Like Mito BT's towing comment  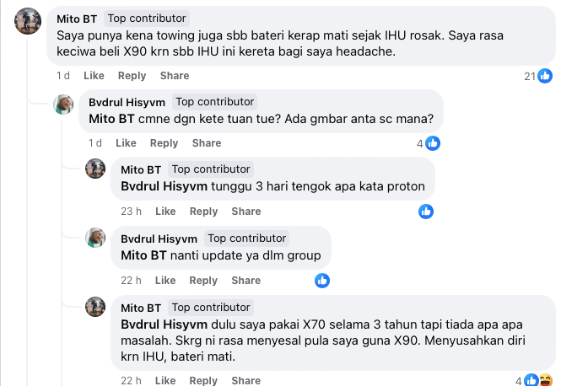pos(94,76)
